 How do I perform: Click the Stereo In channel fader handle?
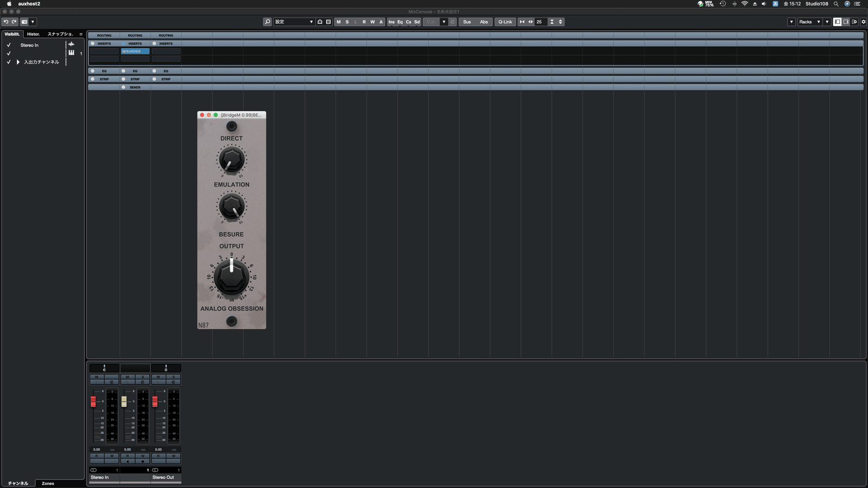[93, 401]
